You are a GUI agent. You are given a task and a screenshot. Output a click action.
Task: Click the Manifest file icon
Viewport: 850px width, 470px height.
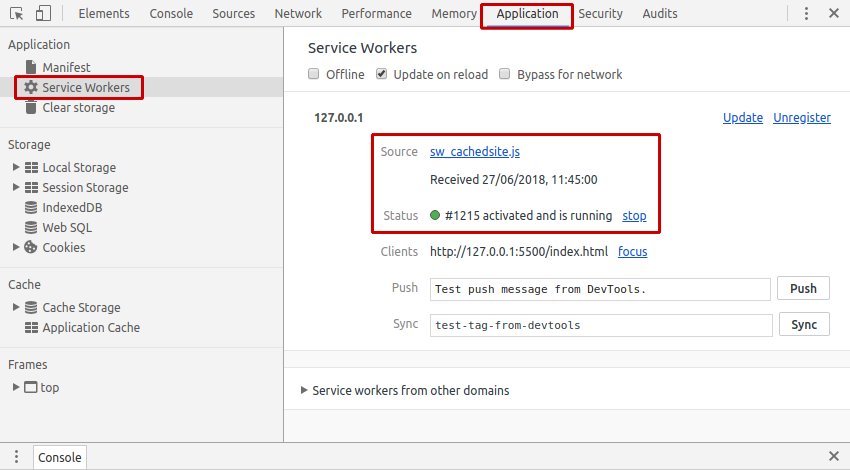31,67
